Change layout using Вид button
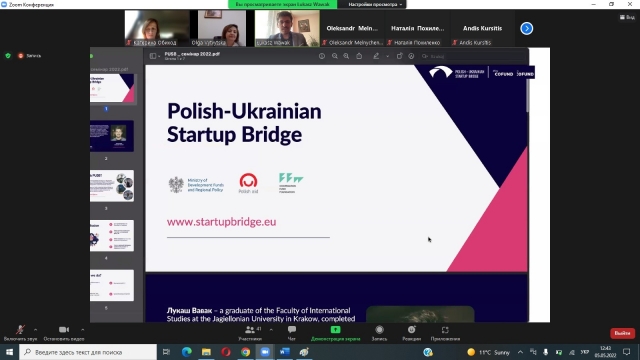Screen dimensions: 640x360 pyautogui.click(x=627, y=17)
